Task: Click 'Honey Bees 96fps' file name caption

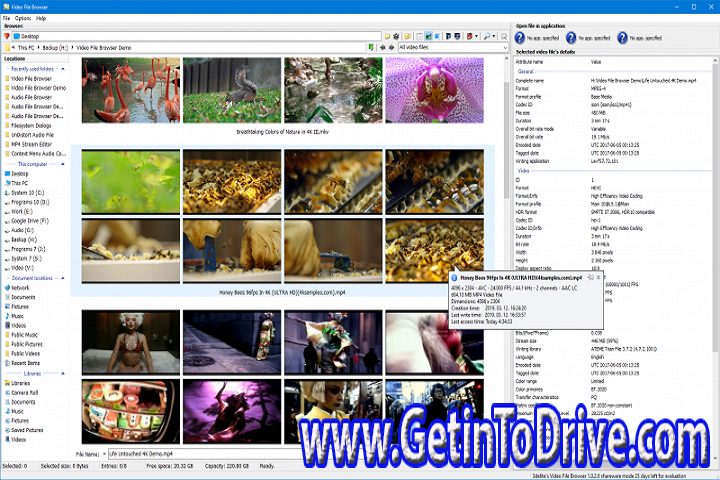Action: [282, 292]
